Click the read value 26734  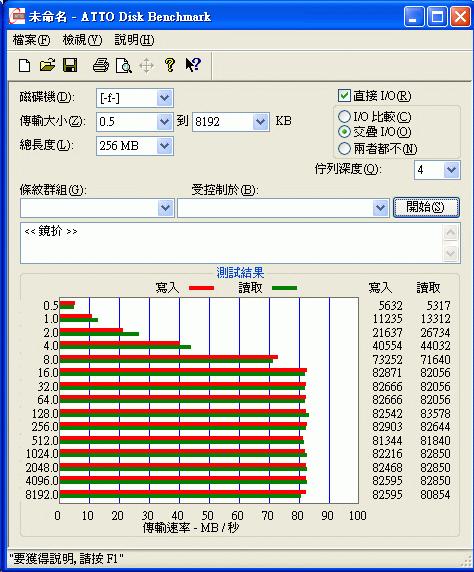(x=435, y=332)
